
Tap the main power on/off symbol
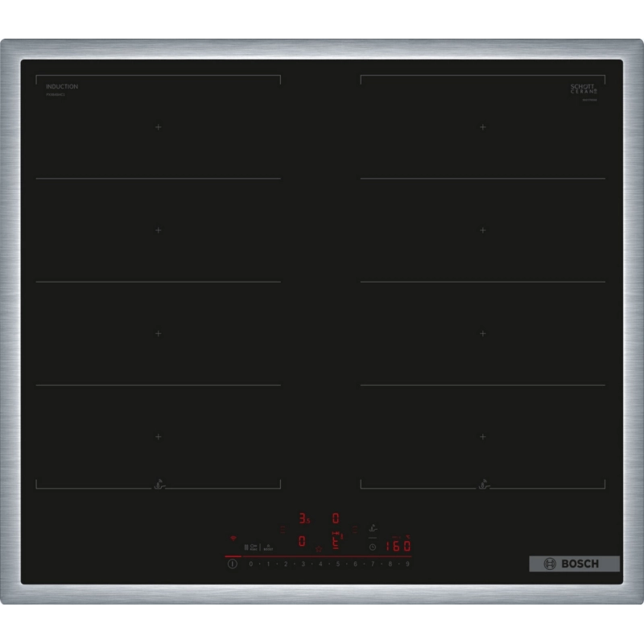(x=233, y=564)
